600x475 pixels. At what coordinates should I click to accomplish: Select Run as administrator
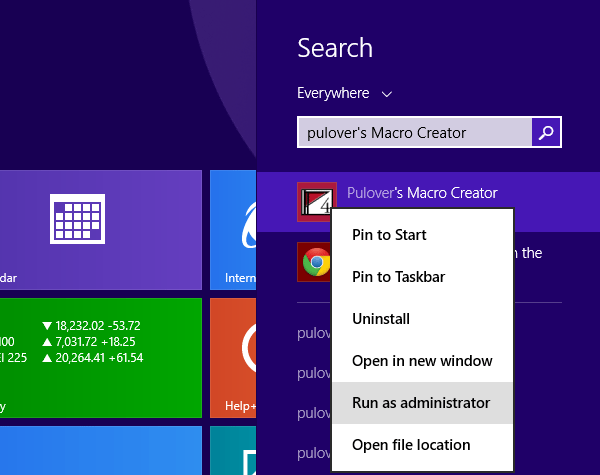click(422, 403)
